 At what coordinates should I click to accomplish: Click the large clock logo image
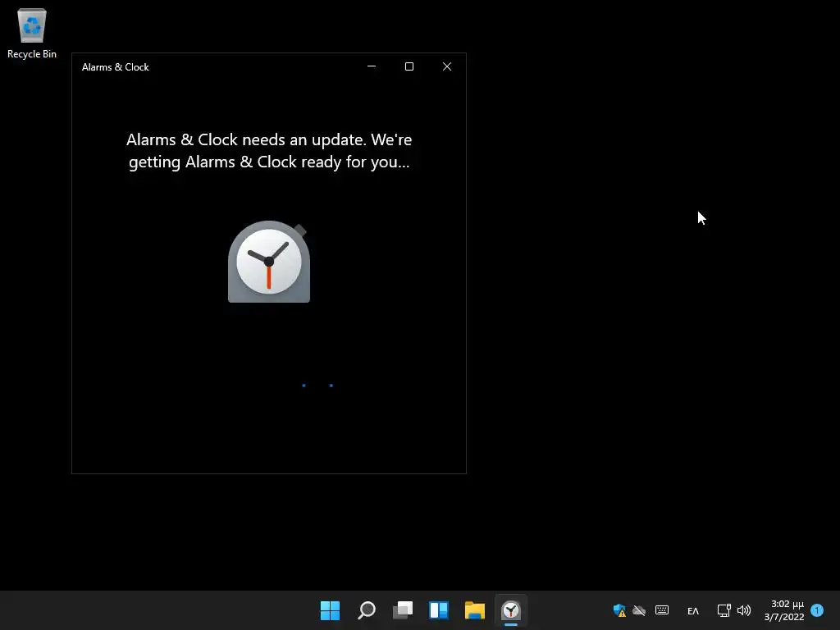(269, 262)
